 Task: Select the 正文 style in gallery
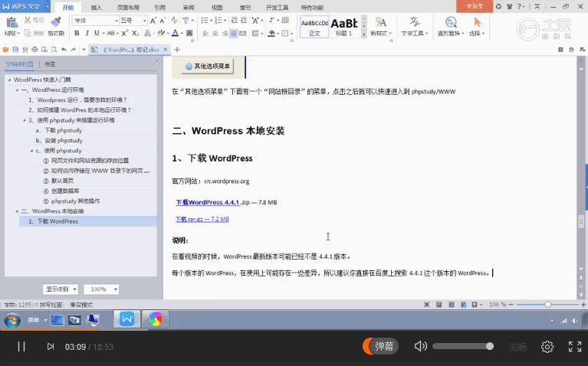pos(314,27)
